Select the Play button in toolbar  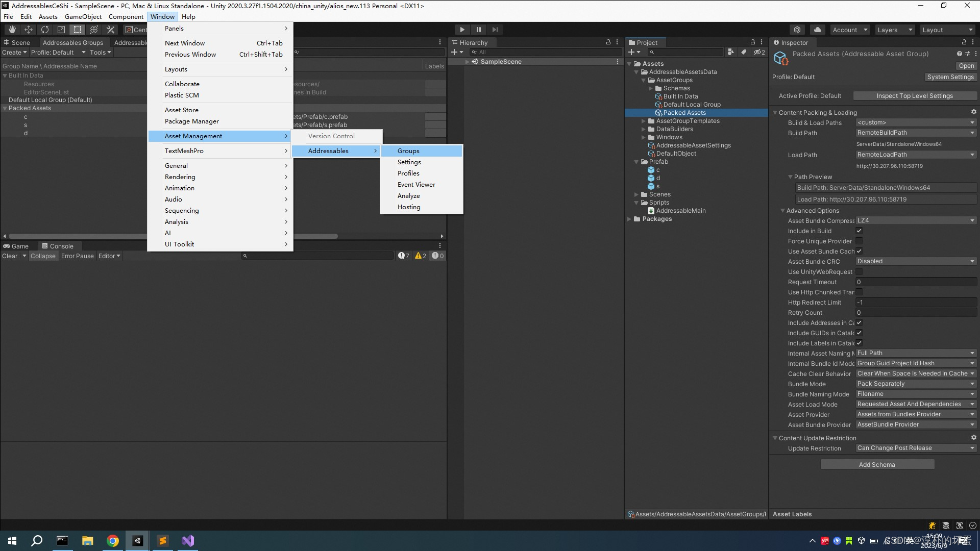(x=462, y=30)
